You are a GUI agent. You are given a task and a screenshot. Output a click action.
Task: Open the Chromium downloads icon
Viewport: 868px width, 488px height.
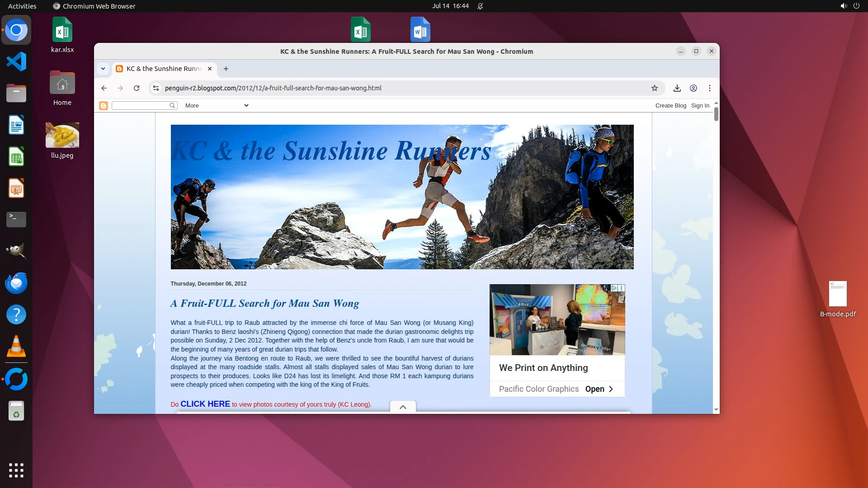click(677, 88)
